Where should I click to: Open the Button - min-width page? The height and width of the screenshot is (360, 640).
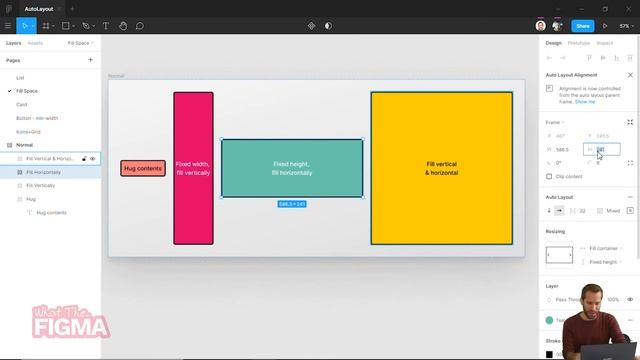(37, 118)
